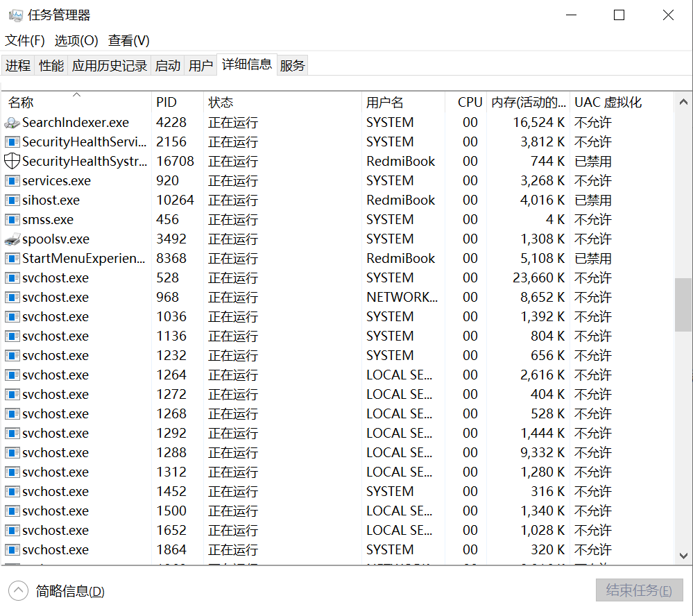The width and height of the screenshot is (693, 616).
Task: Click the StartMenuExperienceHost process icon
Action: click(12, 259)
